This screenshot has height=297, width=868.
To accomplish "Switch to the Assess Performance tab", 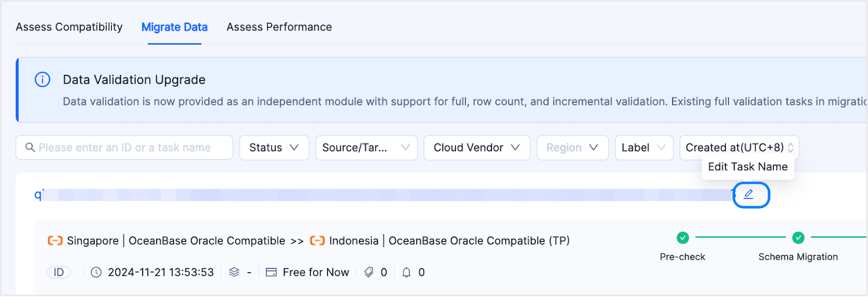I will (x=279, y=27).
